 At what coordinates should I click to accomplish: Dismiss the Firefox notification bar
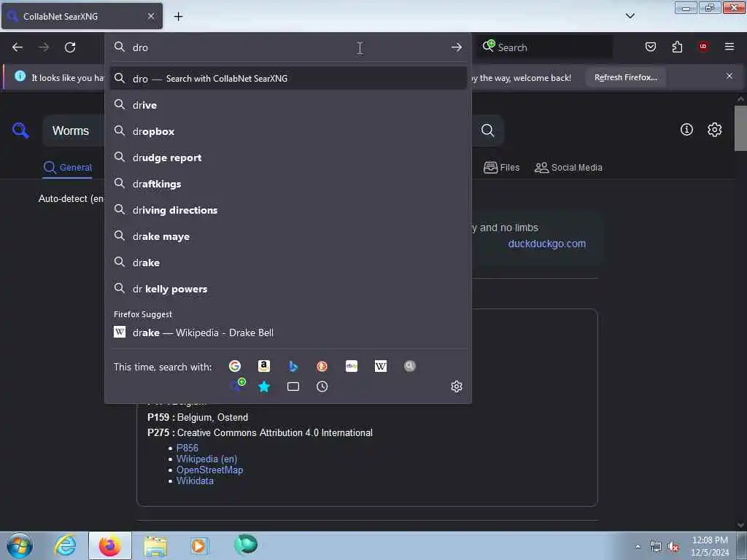729,76
